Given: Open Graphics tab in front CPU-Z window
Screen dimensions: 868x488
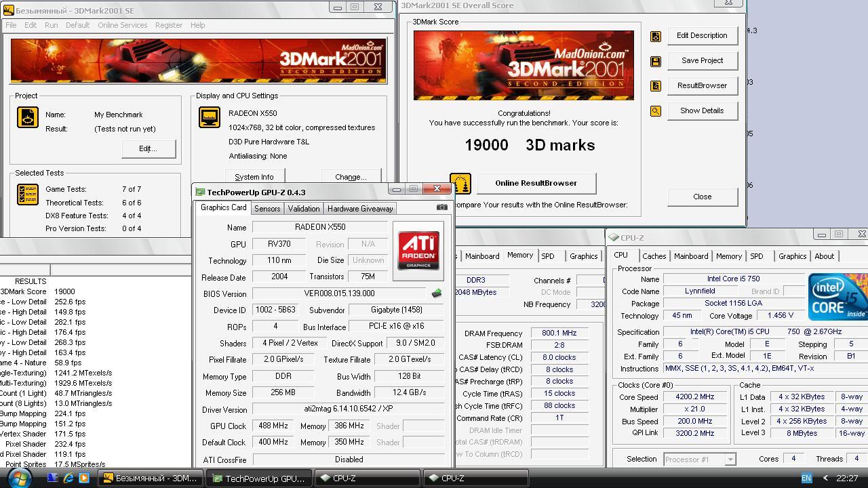Looking at the screenshot, I should [x=792, y=256].
